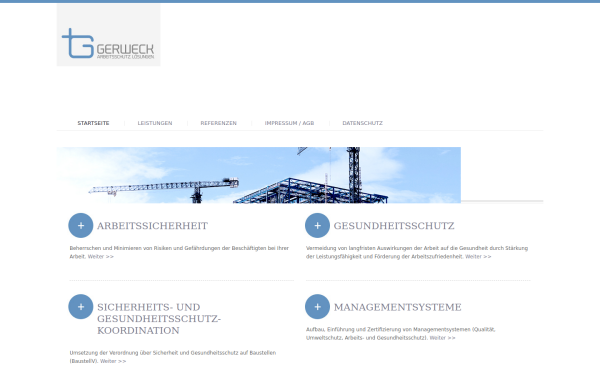
Task: Click the text 'Vermeidung von langfristen Auswirkungen'
Action: (x=359, y=248)
